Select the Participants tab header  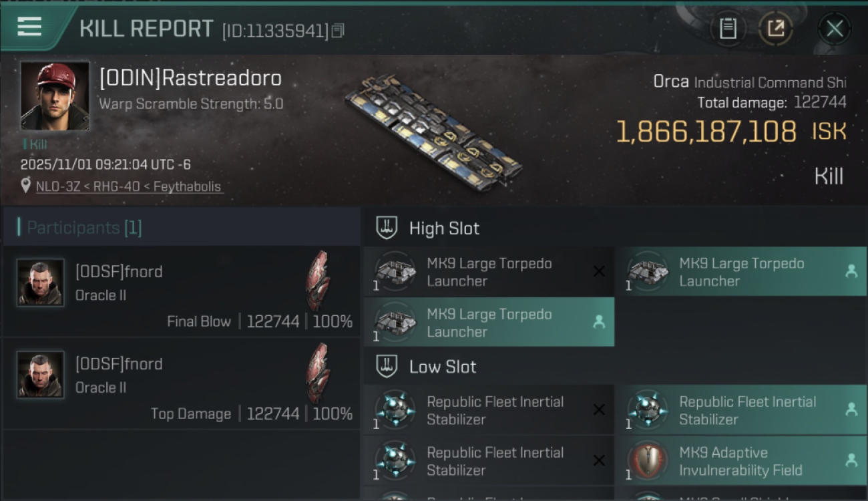[84, 228]
